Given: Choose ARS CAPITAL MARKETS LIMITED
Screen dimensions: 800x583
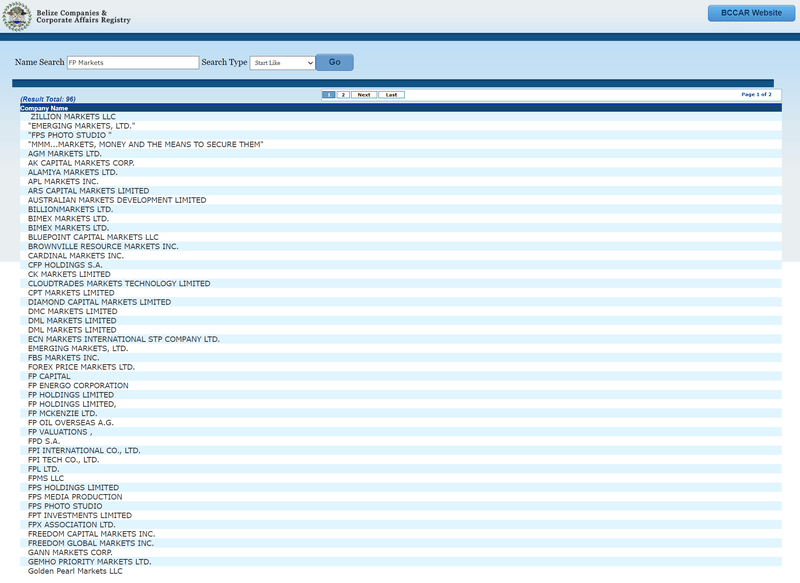Looking at the screenshot, I should (x=89, y=191).
